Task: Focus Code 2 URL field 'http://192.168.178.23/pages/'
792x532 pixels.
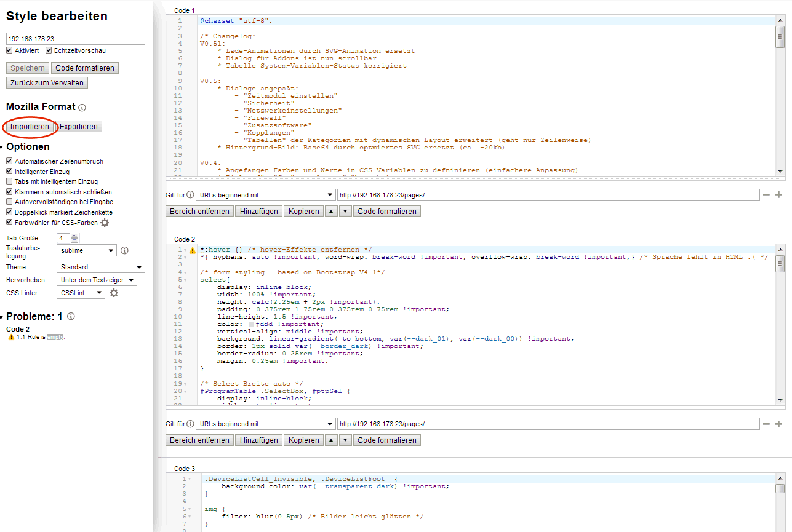Action: click(548, 424)
